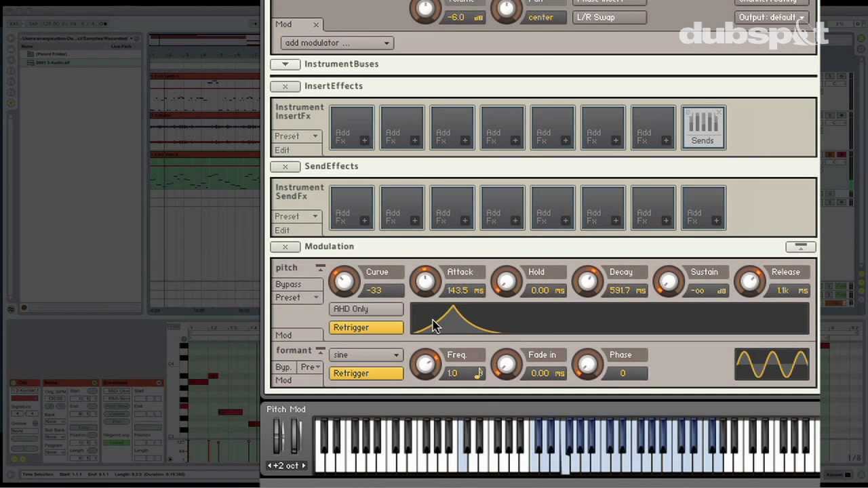Click the Sustain value -oo dB
868x488 pixels.
(x=709, y=290)
